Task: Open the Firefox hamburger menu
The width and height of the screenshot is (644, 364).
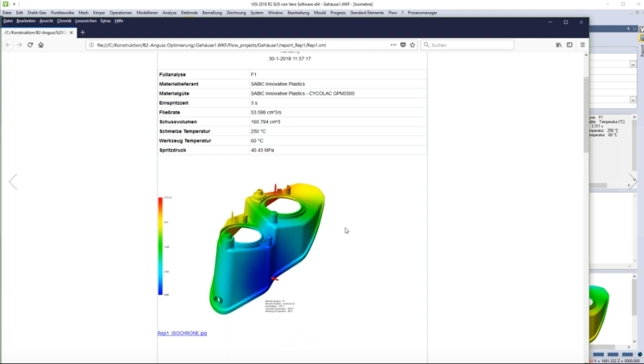Action: point(582,45)
